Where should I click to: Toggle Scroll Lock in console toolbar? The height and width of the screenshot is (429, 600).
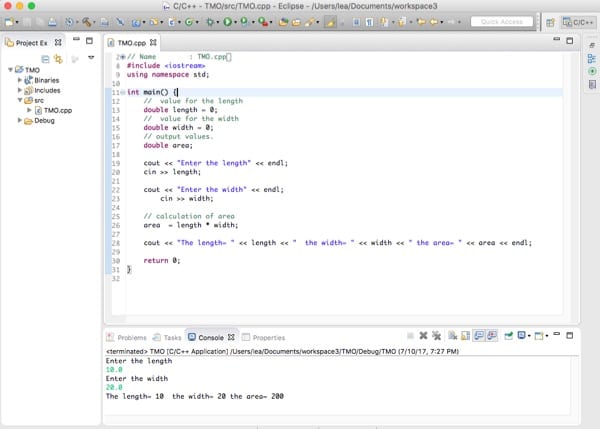[x=465, y=336]
